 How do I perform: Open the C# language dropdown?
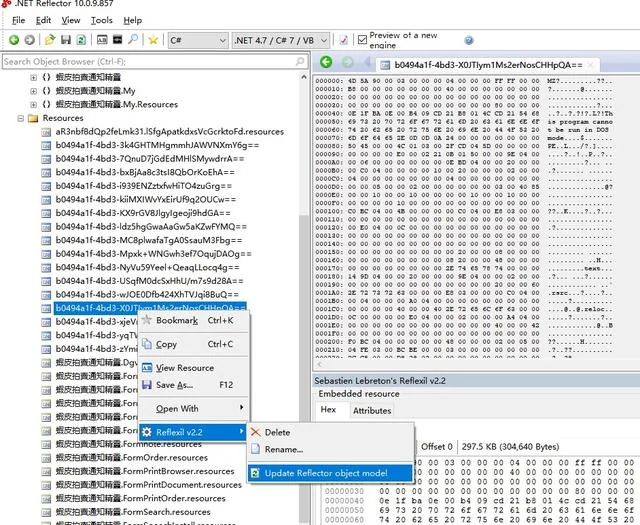click(x=198, y=40)
